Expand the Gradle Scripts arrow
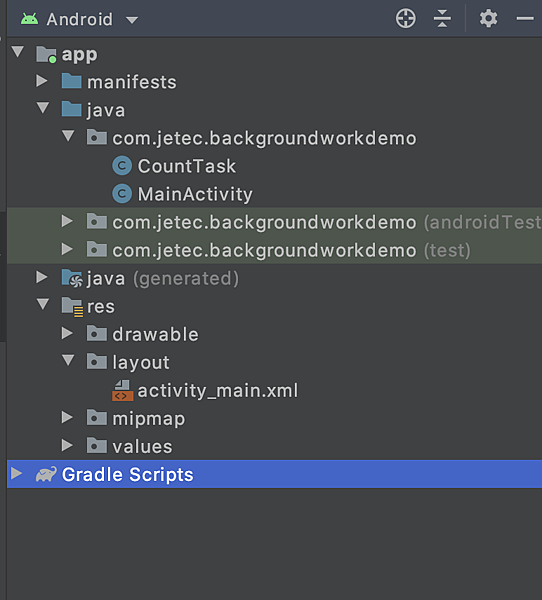542x600 pixels. 16,473
